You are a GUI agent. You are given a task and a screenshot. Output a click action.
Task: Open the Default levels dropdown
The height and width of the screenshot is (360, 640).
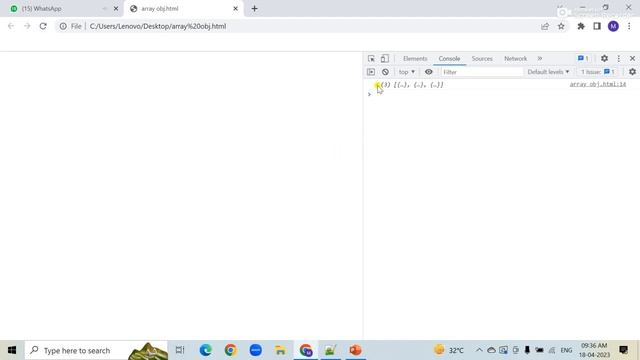click(548, 72)
